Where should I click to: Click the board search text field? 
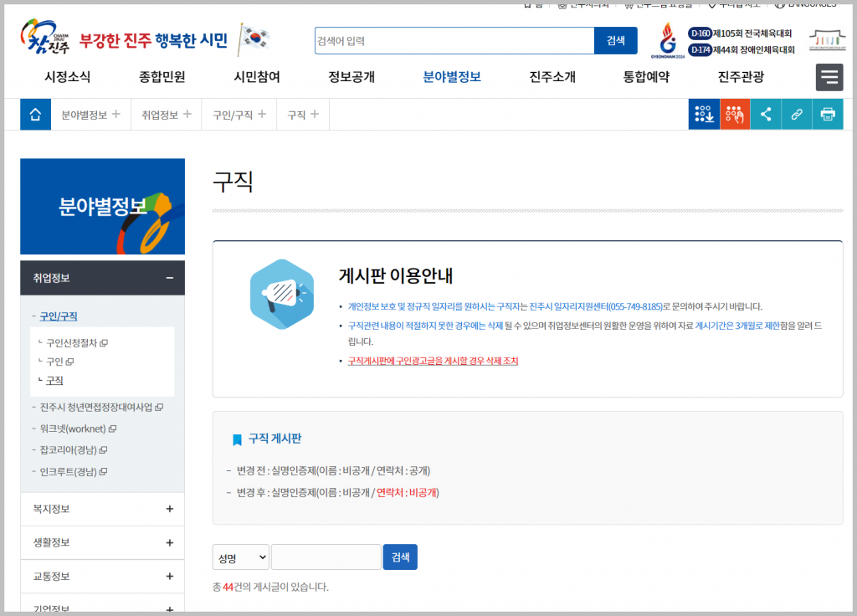click(326, 557)
